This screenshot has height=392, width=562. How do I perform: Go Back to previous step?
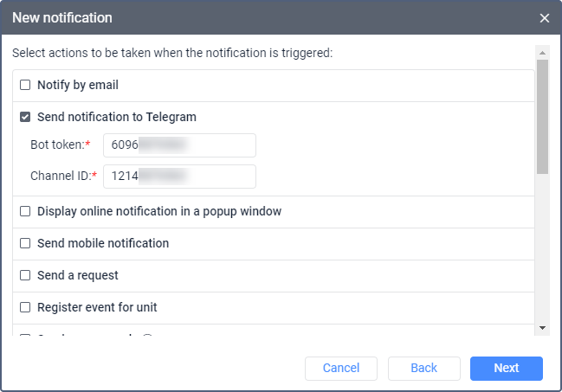423,369
